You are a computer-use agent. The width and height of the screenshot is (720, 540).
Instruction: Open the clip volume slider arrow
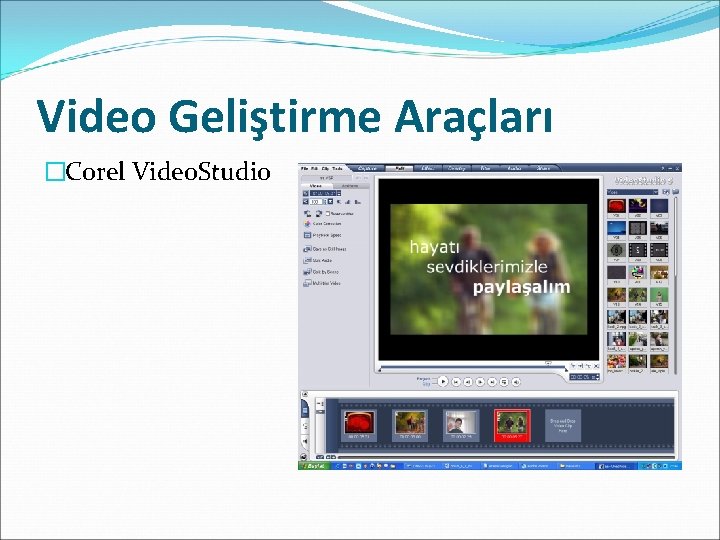tap(330, 202)
